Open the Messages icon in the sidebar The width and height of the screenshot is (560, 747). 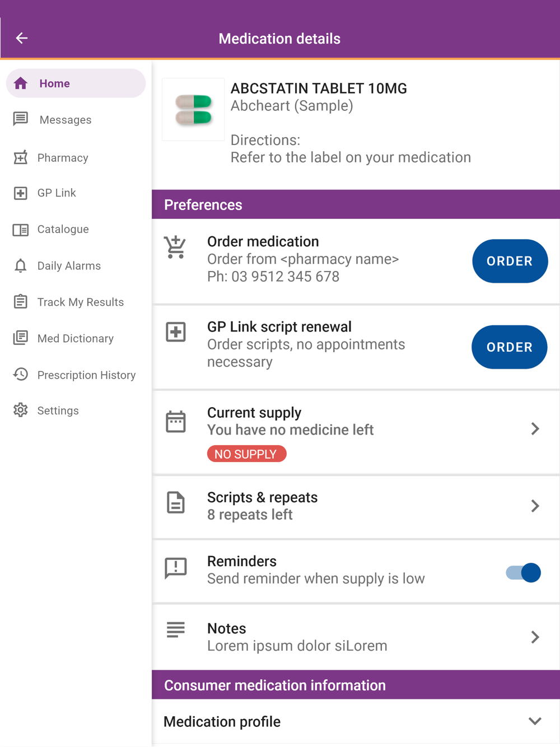click(x=21, y=119)
